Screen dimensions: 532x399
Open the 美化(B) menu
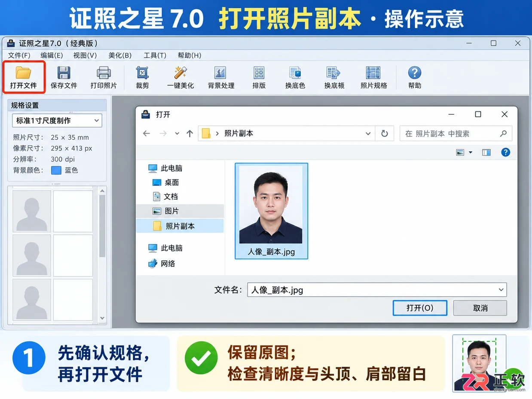pos(120,55)
